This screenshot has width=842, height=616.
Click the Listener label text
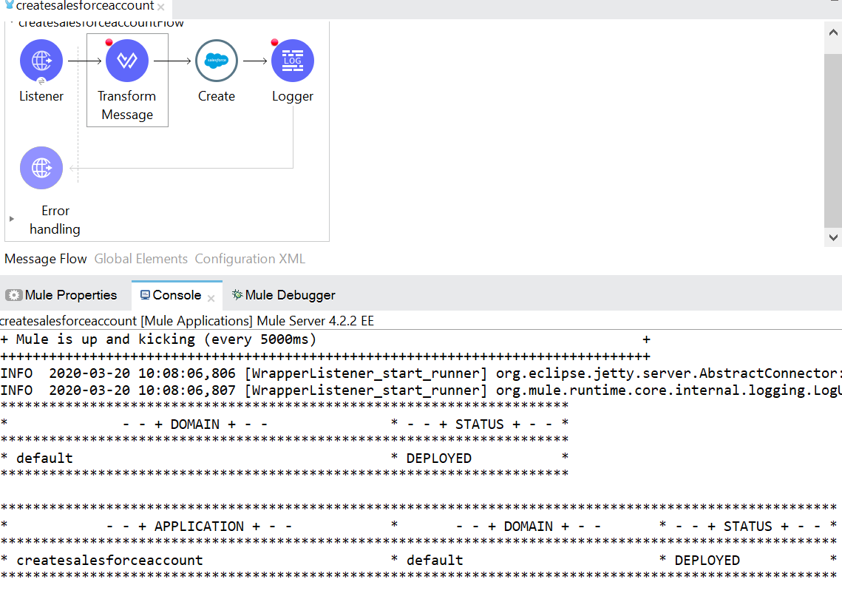(x=41, y=96)
